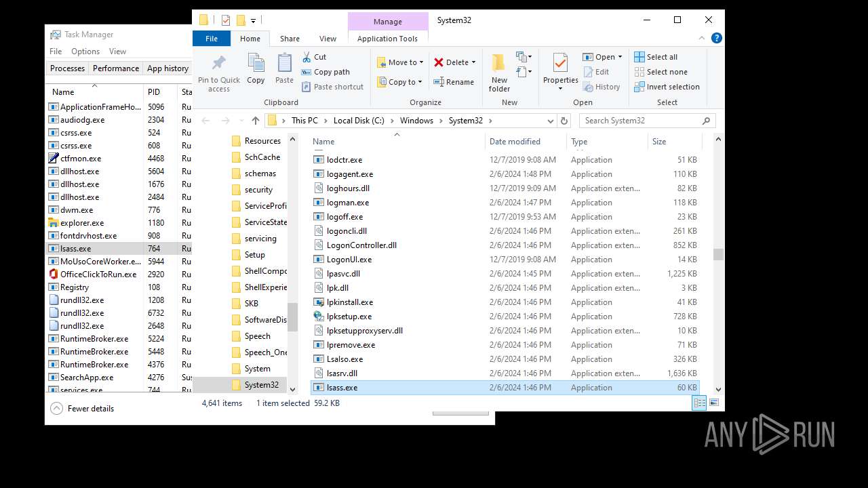The width and height of the screenshot is (868, 488).
Task: Collapse Task Manager with Fewer details
Action: click(82, 409)
